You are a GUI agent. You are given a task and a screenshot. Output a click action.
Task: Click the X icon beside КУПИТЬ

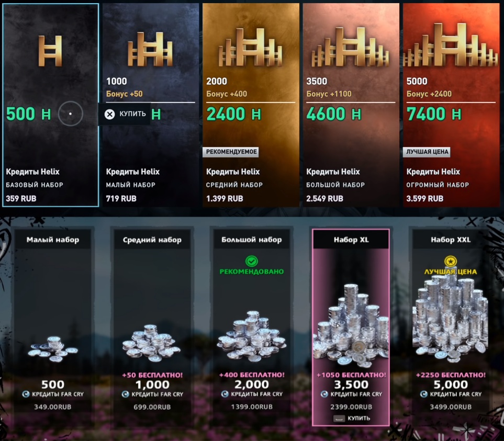pos(109,114)
